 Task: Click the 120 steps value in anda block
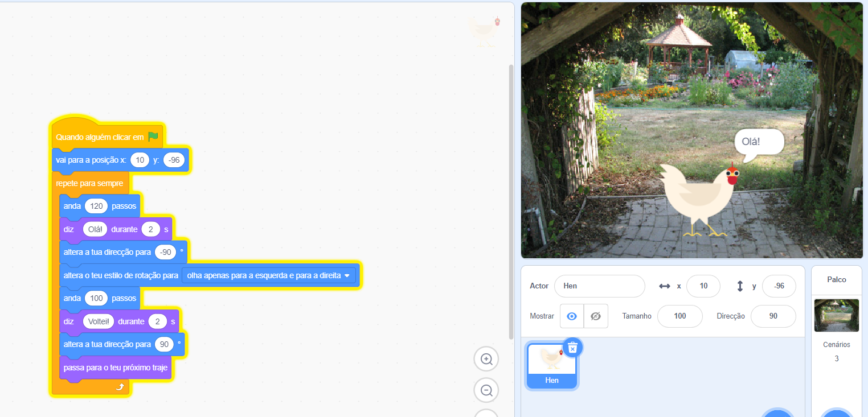pyautogui.click(x=96, y=206)
